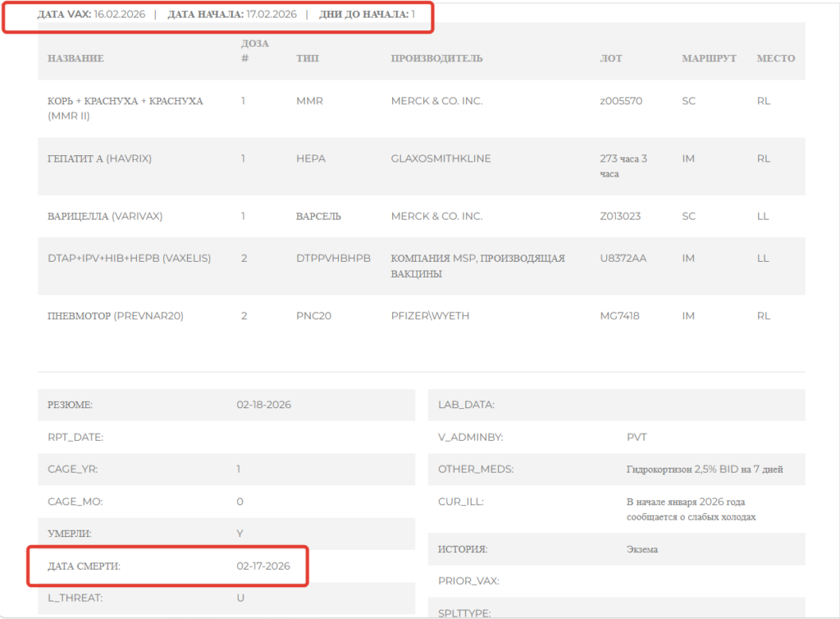Click the lot number U8372AA
The height and width of the screenshot is (619, 840).
click(623, 259)
